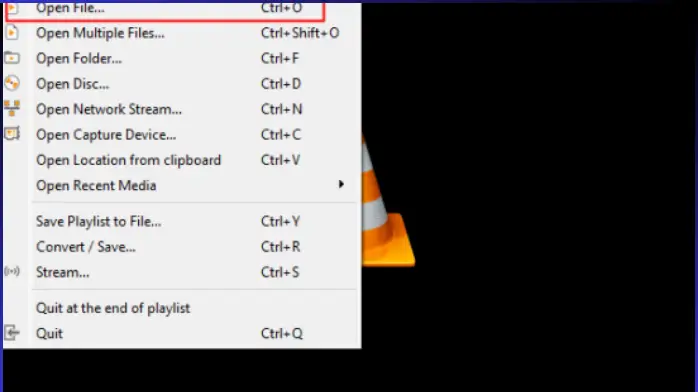The image size is (698, 392).
Task: Click the Ctrl+N shortcut label
Action: [x=282, y=109]
